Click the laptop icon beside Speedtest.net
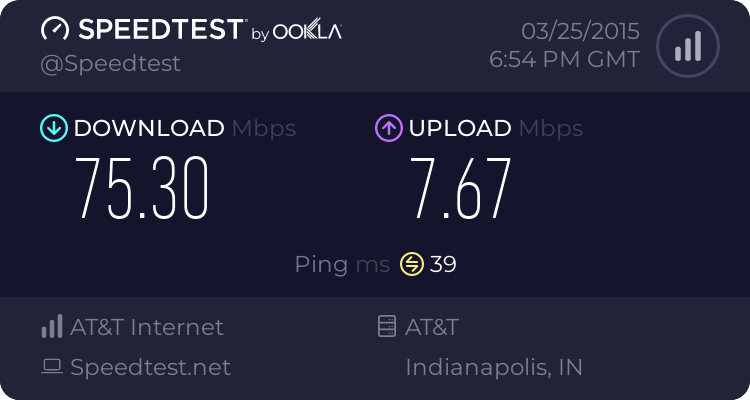This screenshot has width=750, height=400. (x=52, y=367)
